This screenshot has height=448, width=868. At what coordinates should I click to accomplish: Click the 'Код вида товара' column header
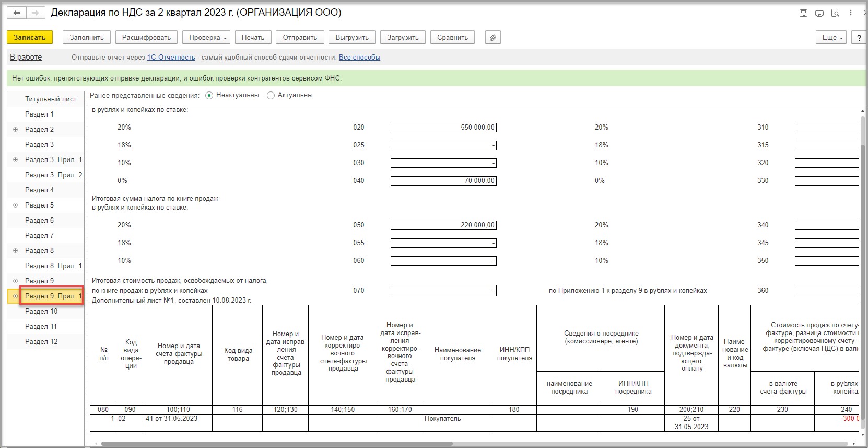238,355
